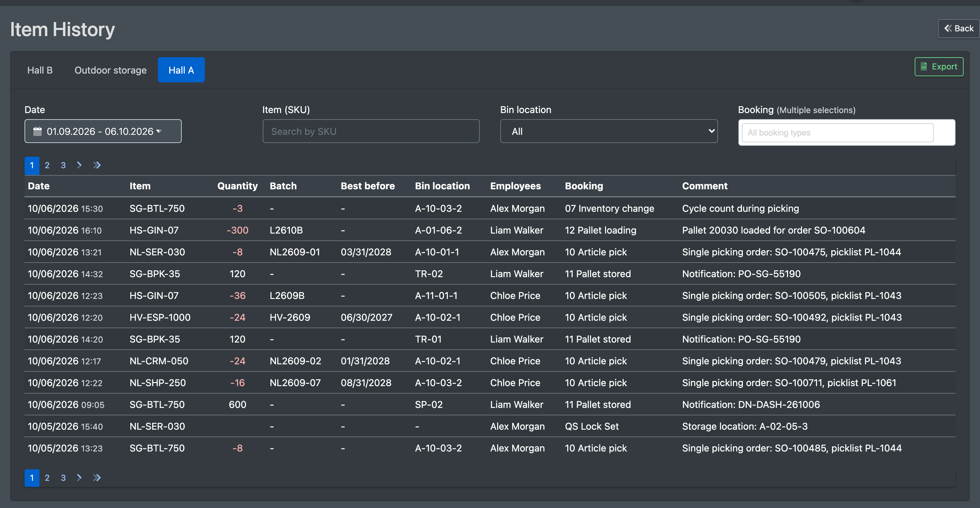
Task: Click the 07 Inventory change booking cell
Action: 609,208
